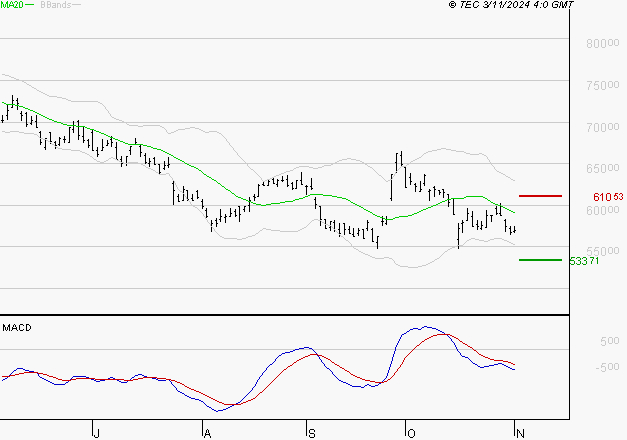
Task: Click the 750 price axis label
Action: (603, 85)
